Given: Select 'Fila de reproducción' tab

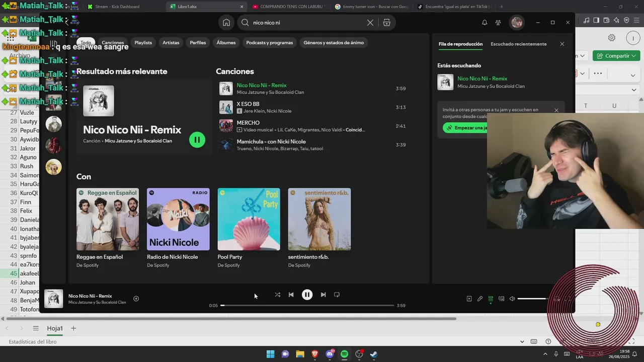Looking at the screenshot, I should coord(460,44).
